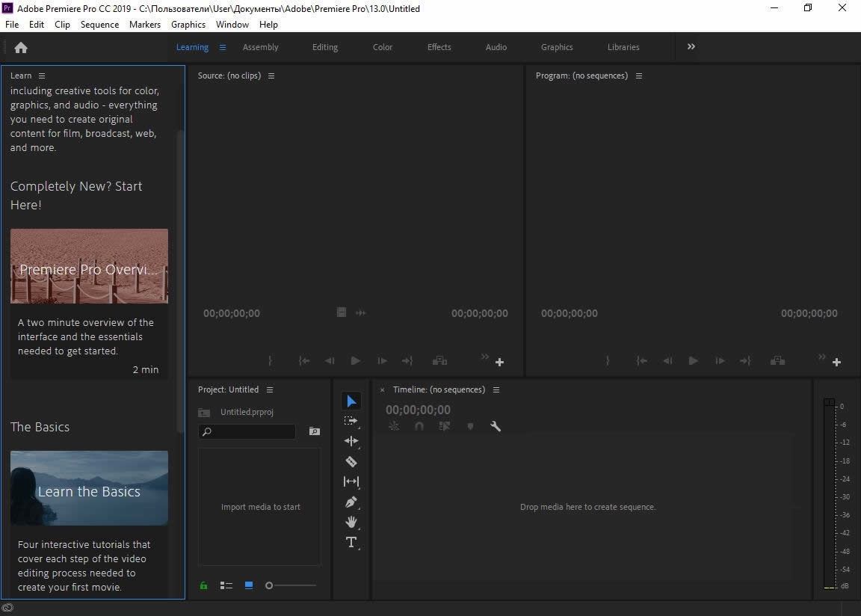
Task: Select the Selection tool arrow
Action: (x=351, y=401)
